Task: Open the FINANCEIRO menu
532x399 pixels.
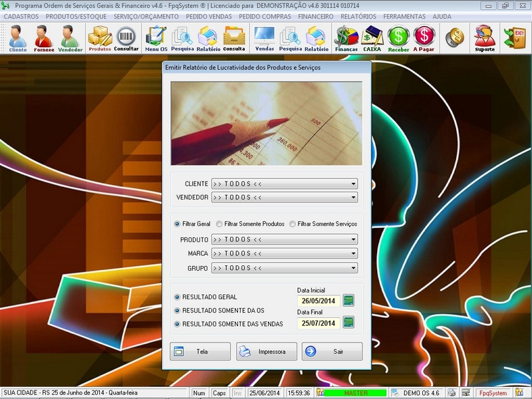Action: pyautogui.click(x=316, y=16)
